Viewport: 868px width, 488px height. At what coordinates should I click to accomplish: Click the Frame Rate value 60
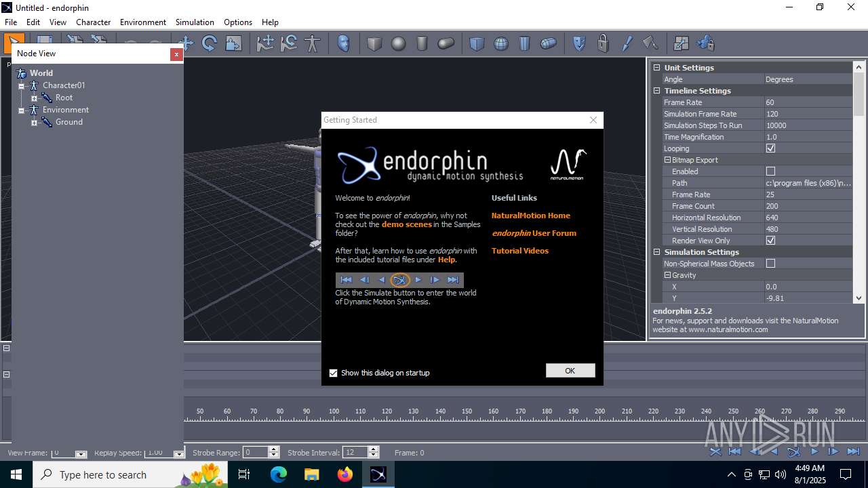[x=808, y=102]
